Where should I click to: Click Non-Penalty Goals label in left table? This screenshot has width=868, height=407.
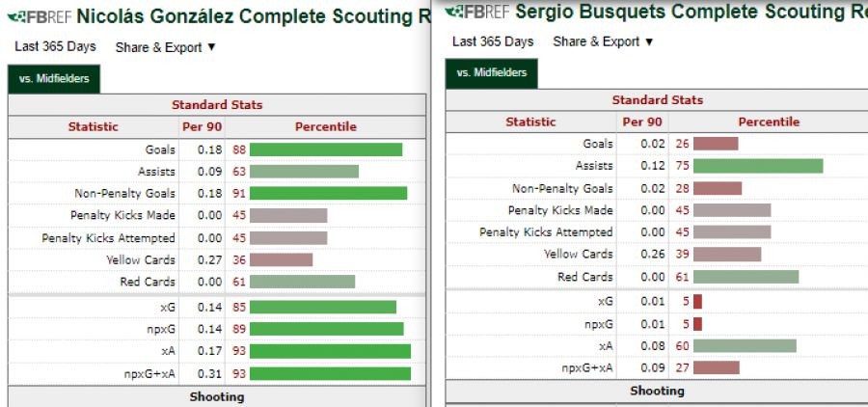pyautogui.click(x=124, y=193)
